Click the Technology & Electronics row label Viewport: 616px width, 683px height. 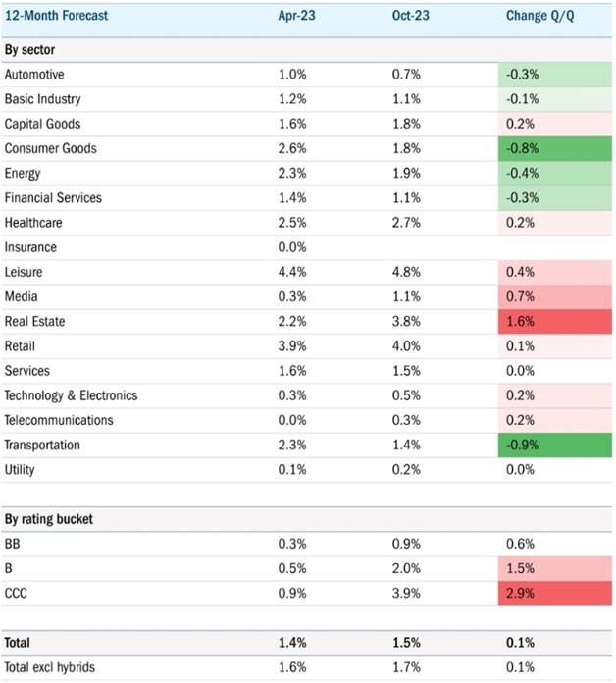[x=71, y=395]
